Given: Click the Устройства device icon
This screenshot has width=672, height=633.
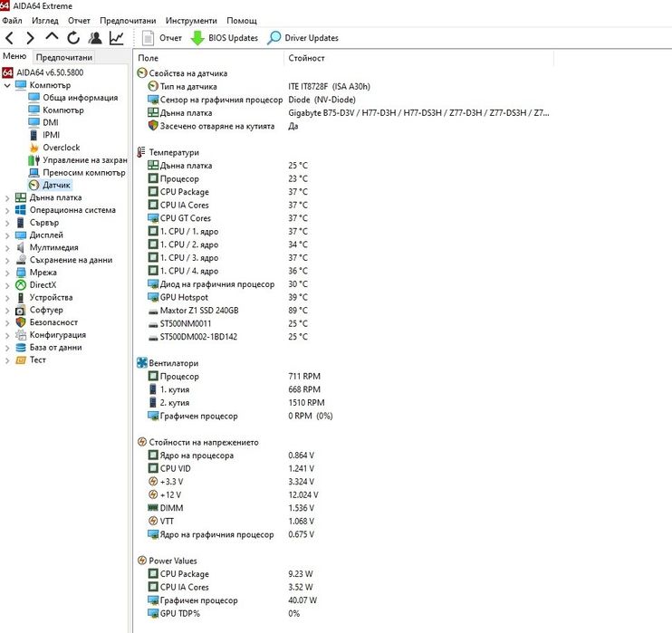Looking at the screenshot, I should (x=21, y=297).
